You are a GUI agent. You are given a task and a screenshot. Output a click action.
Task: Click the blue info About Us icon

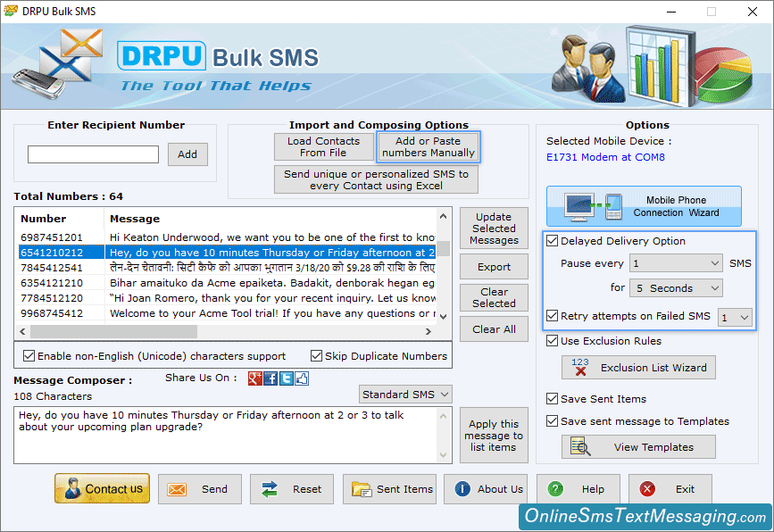coord(462,489)
